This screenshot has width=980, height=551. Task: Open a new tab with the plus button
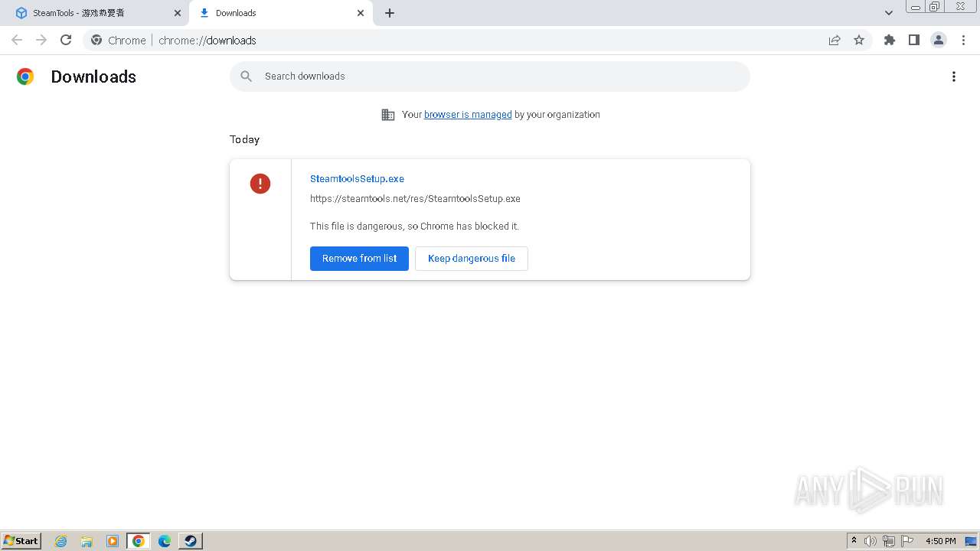390,13
